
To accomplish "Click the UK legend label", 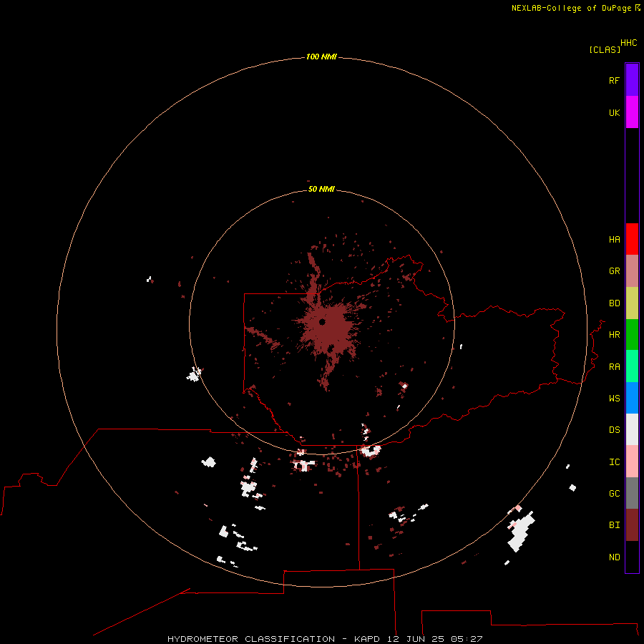I will tap(614, 112).
